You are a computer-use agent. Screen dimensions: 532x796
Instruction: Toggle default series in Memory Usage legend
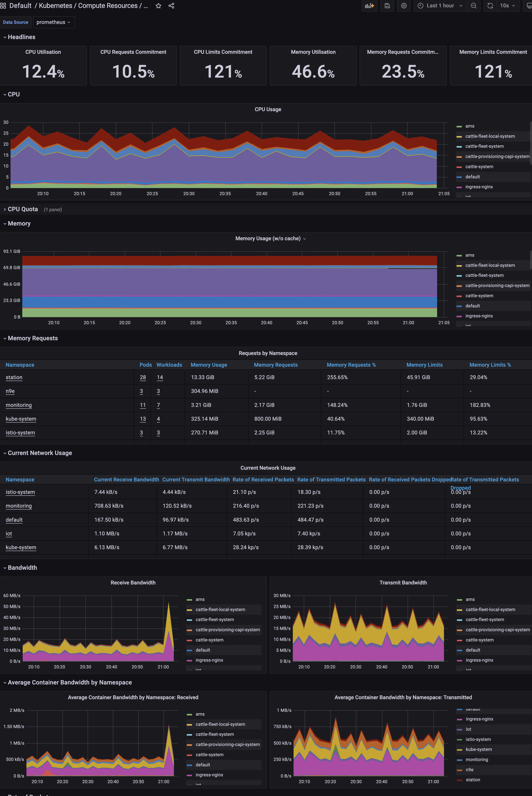tap(472, 306)
